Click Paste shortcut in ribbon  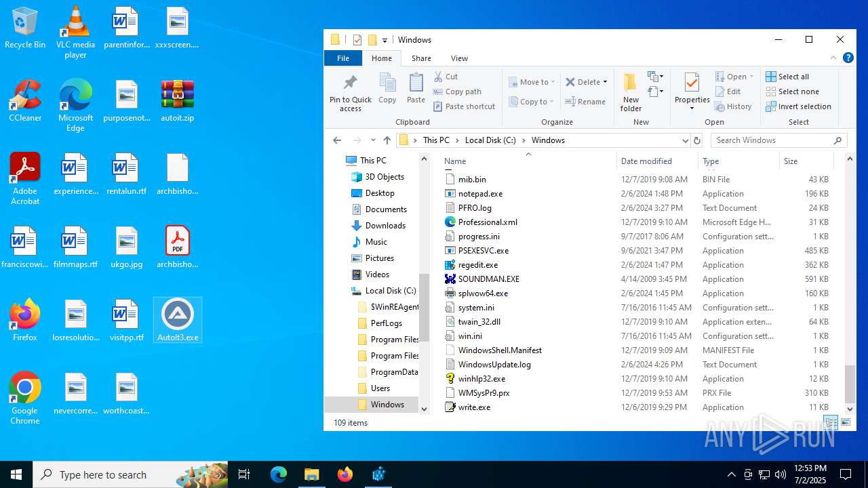coord(464,106)
